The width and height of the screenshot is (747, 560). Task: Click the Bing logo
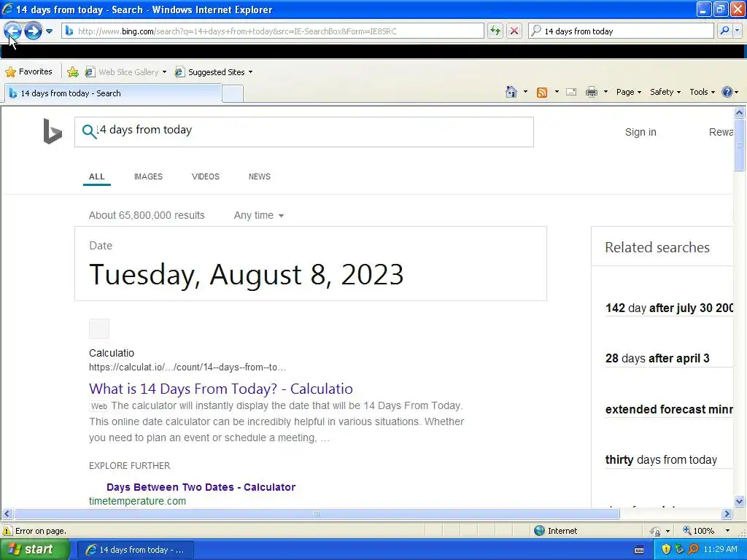click(x=53, y=131)
